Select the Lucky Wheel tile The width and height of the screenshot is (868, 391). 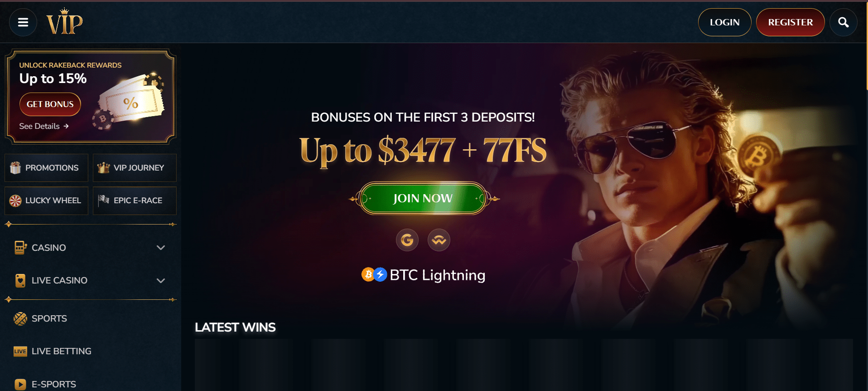(46, 200)
